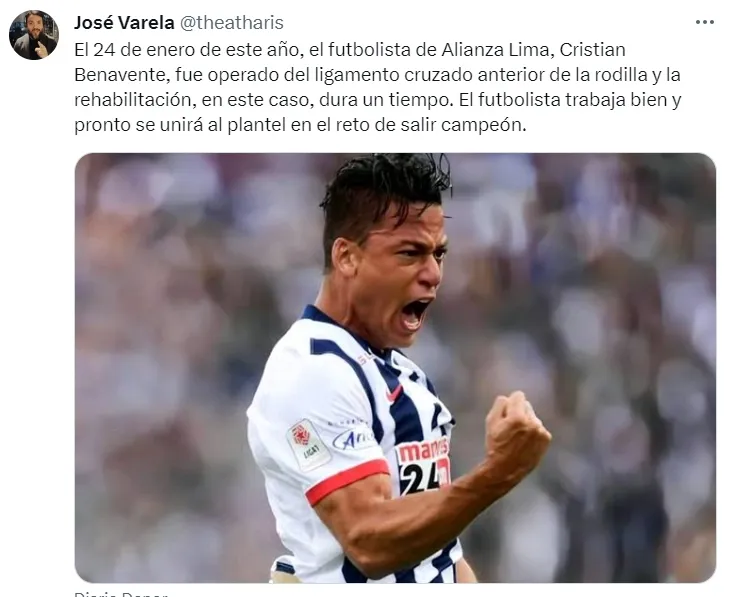Click the blue sponsor script on sleeve

pyautogui.click(x=353, y=440)
